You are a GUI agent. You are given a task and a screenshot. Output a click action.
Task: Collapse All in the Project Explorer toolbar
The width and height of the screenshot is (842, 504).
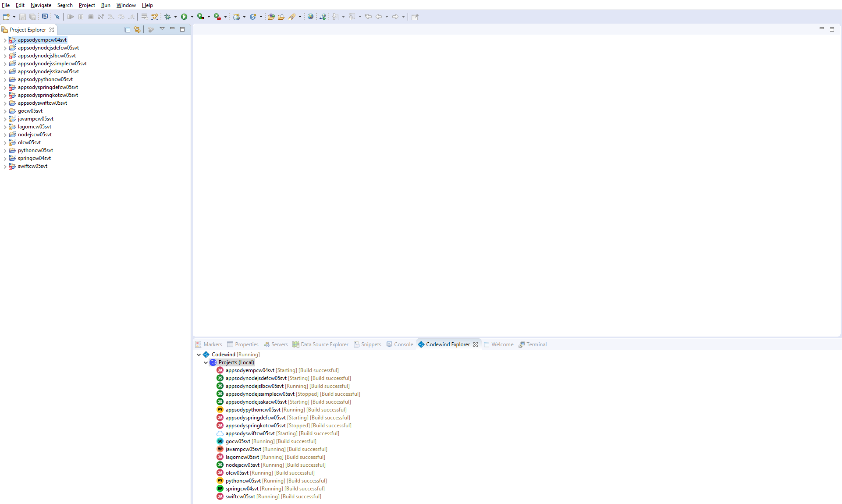(127, 29)
